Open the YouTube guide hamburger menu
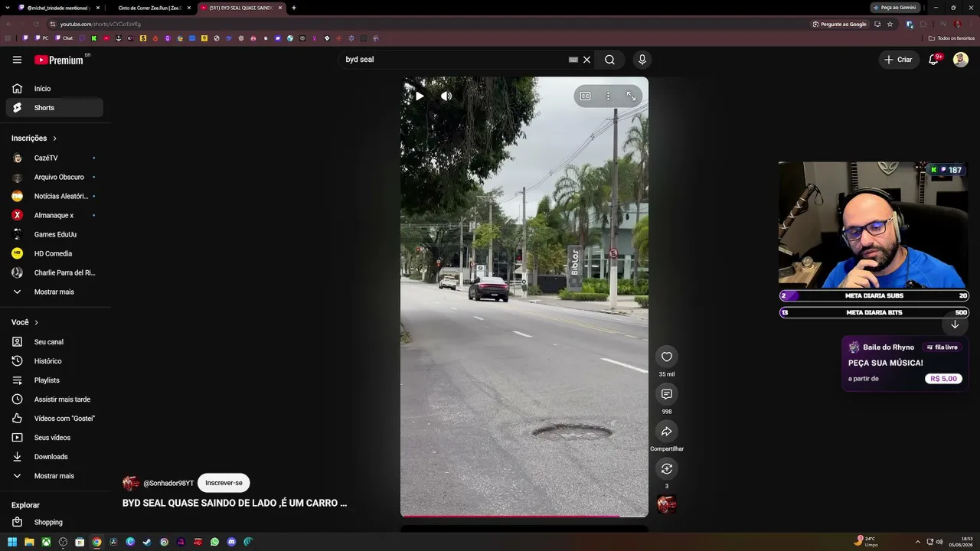The image size is (980, 551). click(x=17, y=60)
